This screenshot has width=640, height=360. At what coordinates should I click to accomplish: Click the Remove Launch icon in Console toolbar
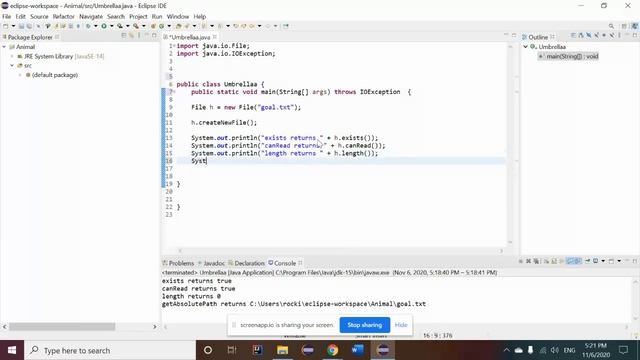529,261
